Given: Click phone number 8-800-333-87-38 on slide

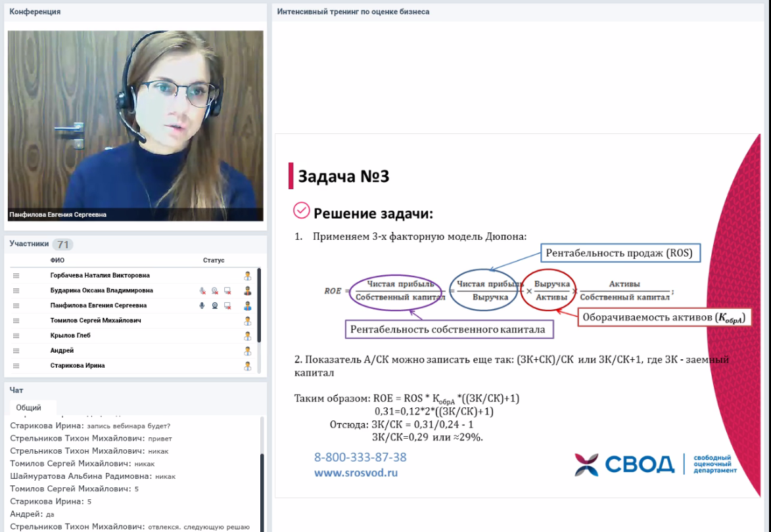Looking at the screenshot, I should pos(360,457).
